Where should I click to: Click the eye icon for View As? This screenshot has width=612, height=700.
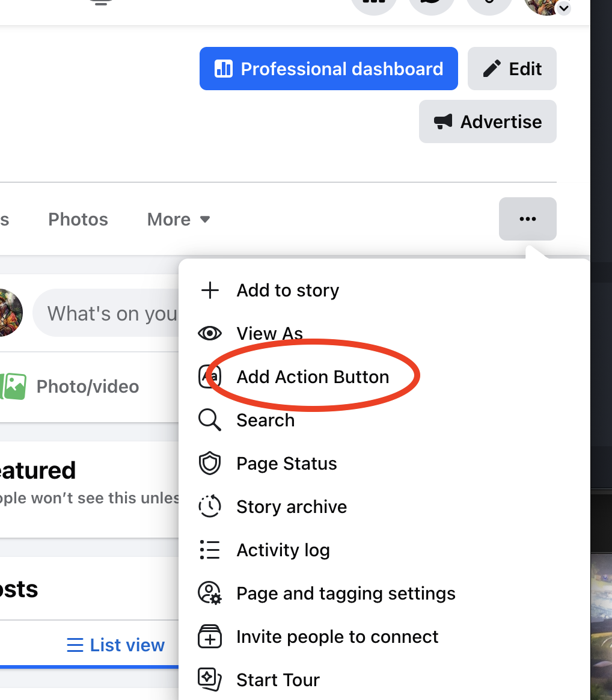[x=210, y=334]
